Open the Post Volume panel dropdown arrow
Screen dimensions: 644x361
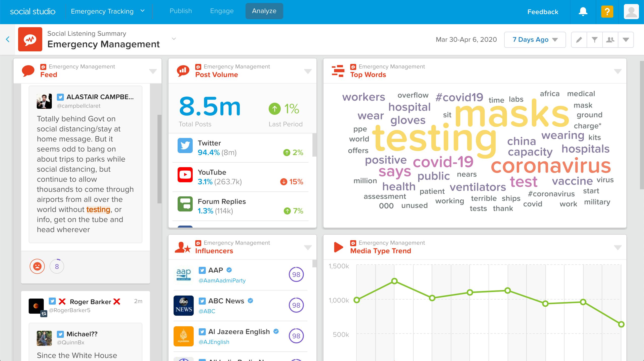(308, 71)
